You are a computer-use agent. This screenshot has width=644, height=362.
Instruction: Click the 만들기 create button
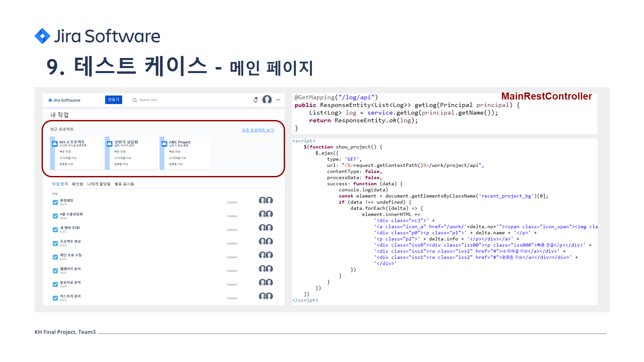[113, 100]
